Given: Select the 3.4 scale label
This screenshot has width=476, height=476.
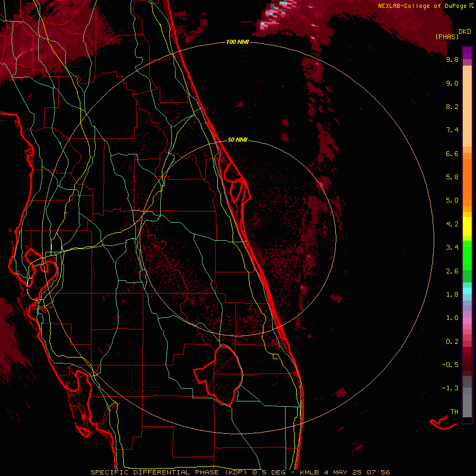Looking at the screenshot, I should [452, 248].
